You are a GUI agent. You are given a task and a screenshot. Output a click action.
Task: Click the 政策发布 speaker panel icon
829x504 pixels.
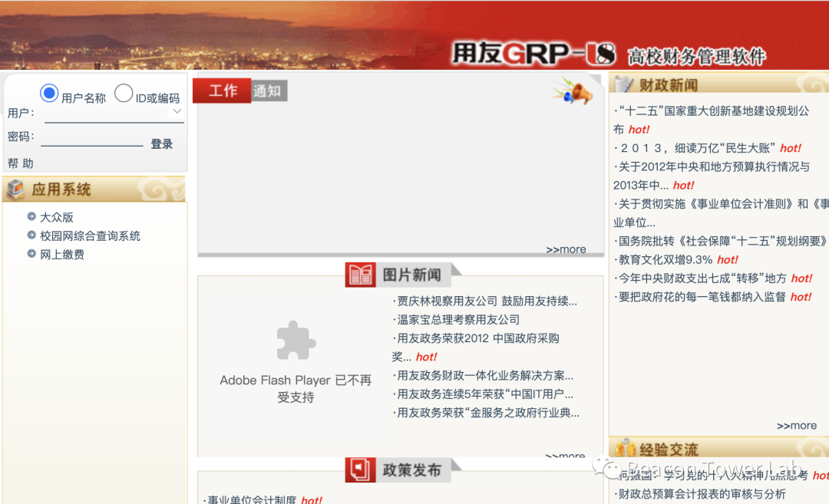[359, 469]
